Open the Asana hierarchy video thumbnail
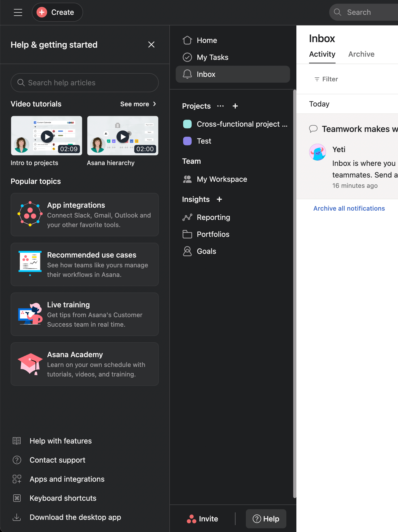 click(x=123, y=136)
